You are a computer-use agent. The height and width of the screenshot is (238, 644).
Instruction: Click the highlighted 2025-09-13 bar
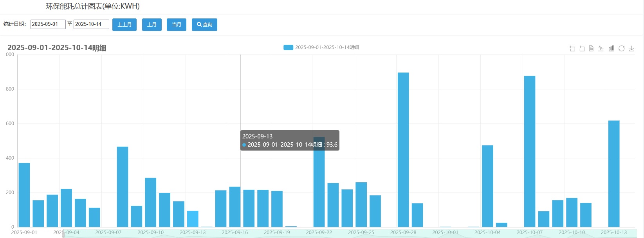tap(193, 219)
